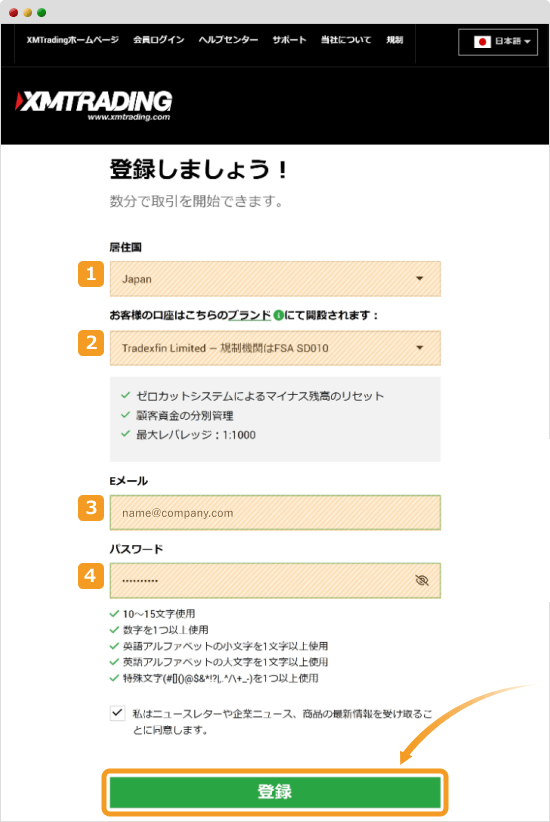Open 会員ログイン menu item
Screen dimensions: 550x822
click(158, 40)
